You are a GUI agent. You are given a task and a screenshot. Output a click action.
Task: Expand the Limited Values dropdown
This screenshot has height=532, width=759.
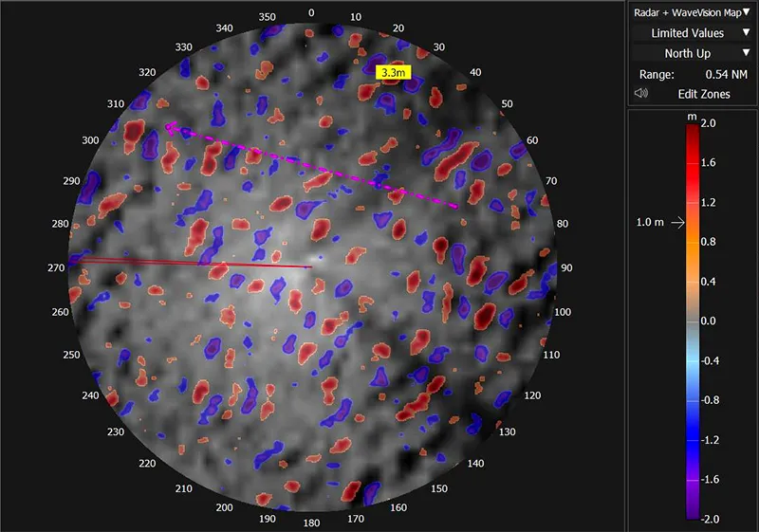(692, 33)
